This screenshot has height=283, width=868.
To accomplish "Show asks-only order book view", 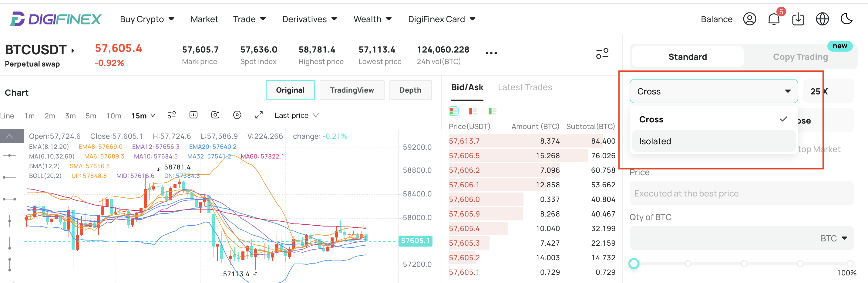I will [473, 111].
